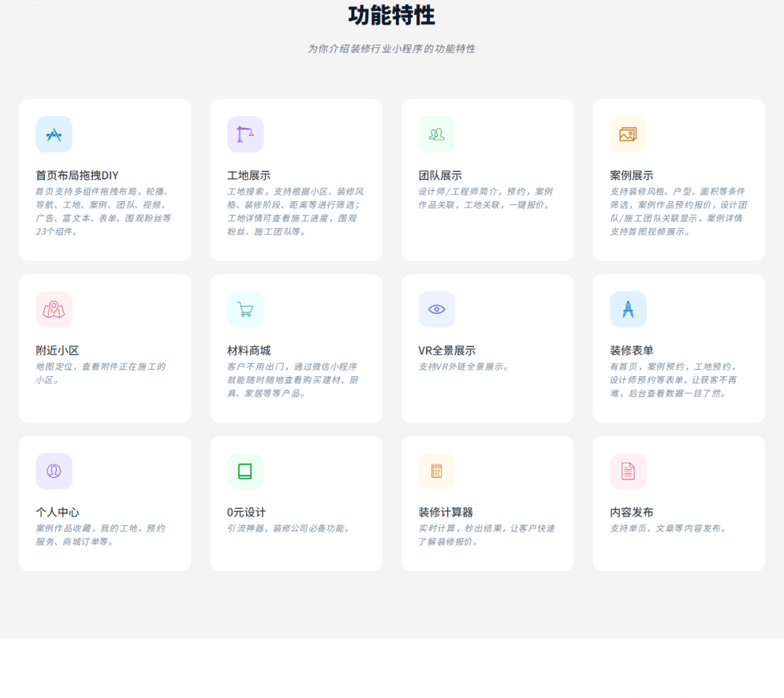Click the text 引流神器，装修公司必备功能
Image resolution: width=784 pixels, height=698 pixels.
click(x=289, y=528)
